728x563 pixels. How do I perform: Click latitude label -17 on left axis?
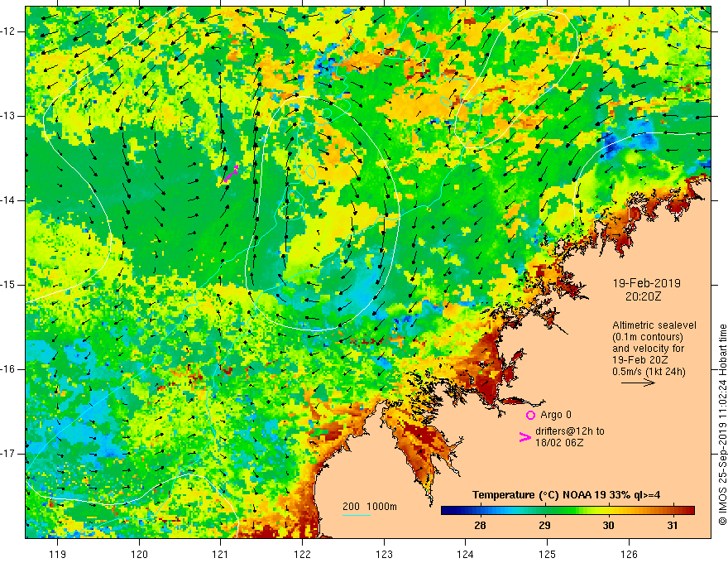pyautogui.click(x=8, y=454)
